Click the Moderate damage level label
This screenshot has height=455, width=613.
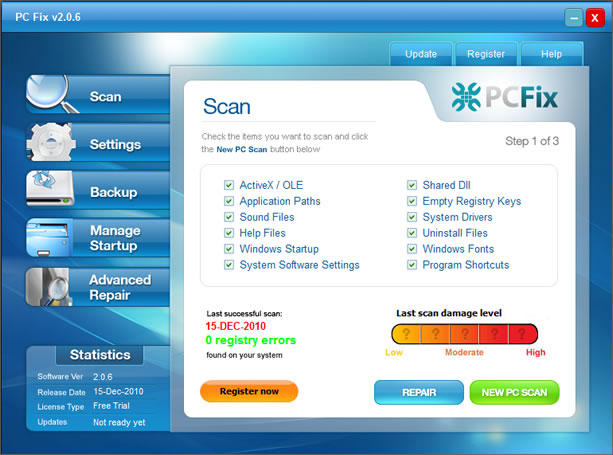click(464, 353)
